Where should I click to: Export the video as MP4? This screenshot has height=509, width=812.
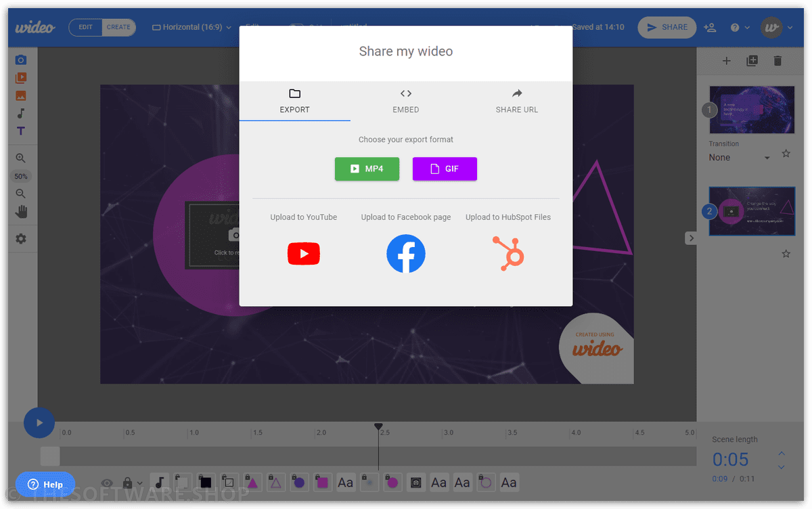click(367, 169)
